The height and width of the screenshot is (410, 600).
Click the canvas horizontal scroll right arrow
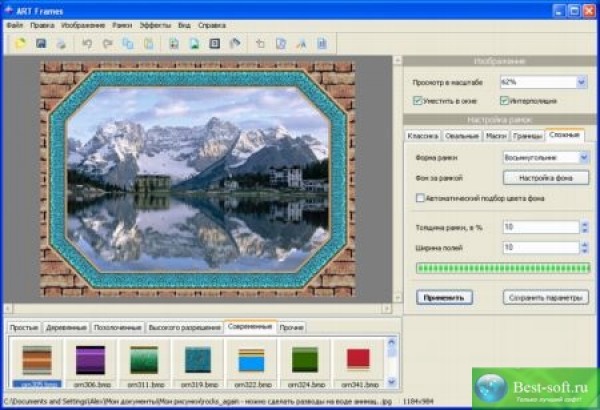coord(386,308)
